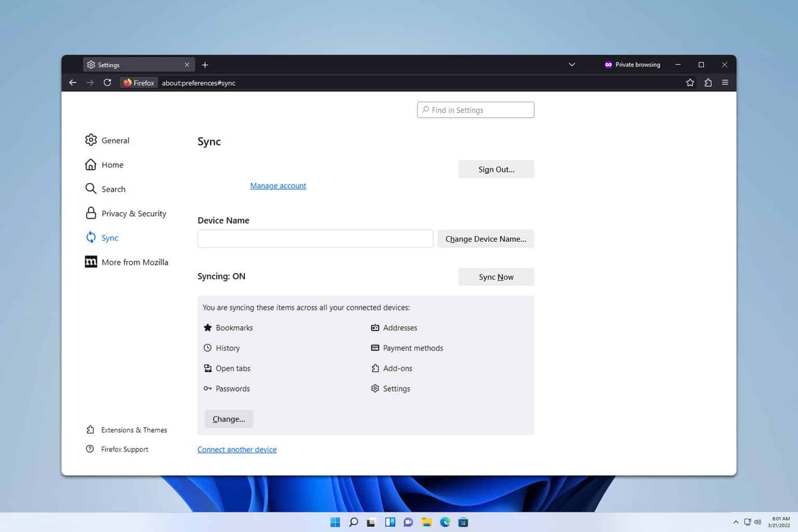Click the Firefox identity badge in address bar
798x532 pixels.
click(x=139, y=83)
